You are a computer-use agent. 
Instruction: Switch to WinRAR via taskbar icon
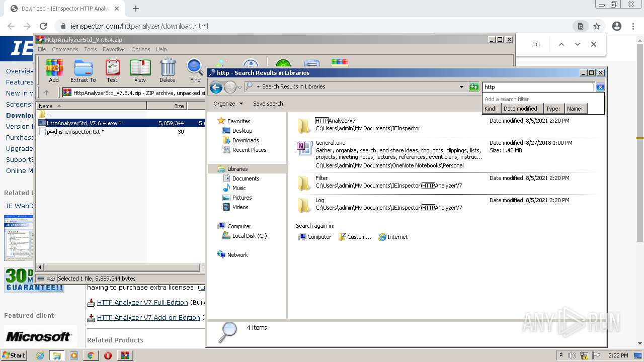125,355
